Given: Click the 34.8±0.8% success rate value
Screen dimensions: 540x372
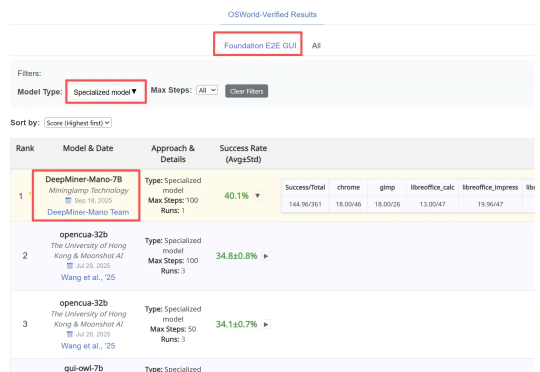Looking at the screenshot, I should (236, 256).
